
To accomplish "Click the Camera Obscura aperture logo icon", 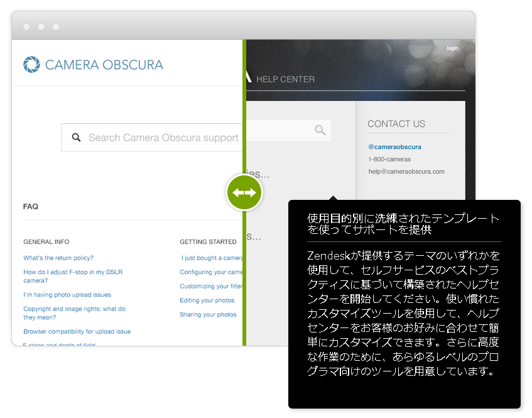I will (x=31, y=65).
